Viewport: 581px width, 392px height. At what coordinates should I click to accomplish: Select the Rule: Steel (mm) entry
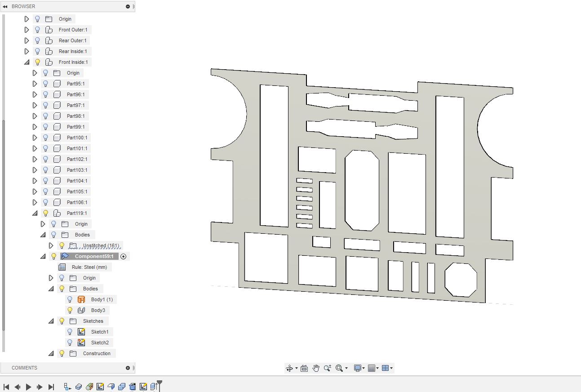tap(89, 267)
